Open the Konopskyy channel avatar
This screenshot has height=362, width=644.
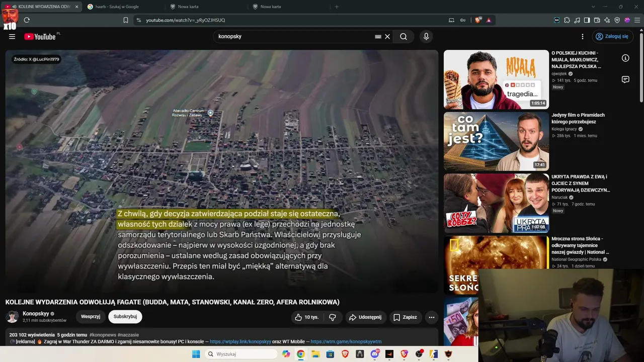coord(13,317)
